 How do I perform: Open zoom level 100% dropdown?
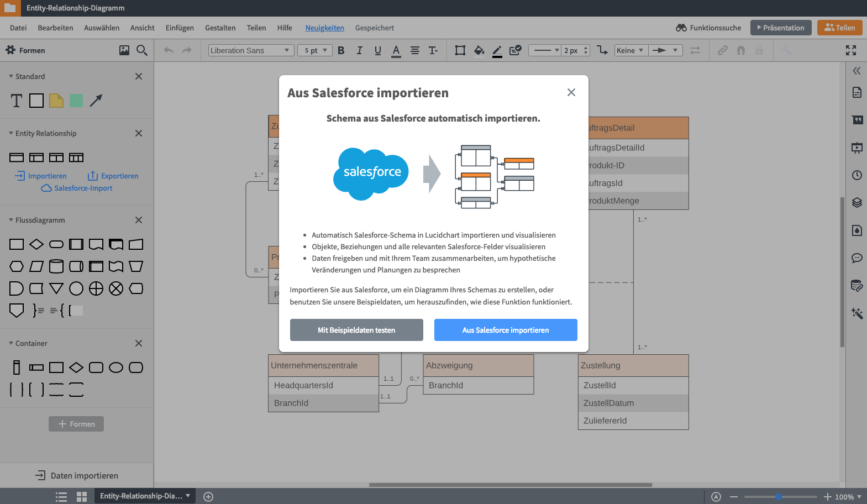848,497
